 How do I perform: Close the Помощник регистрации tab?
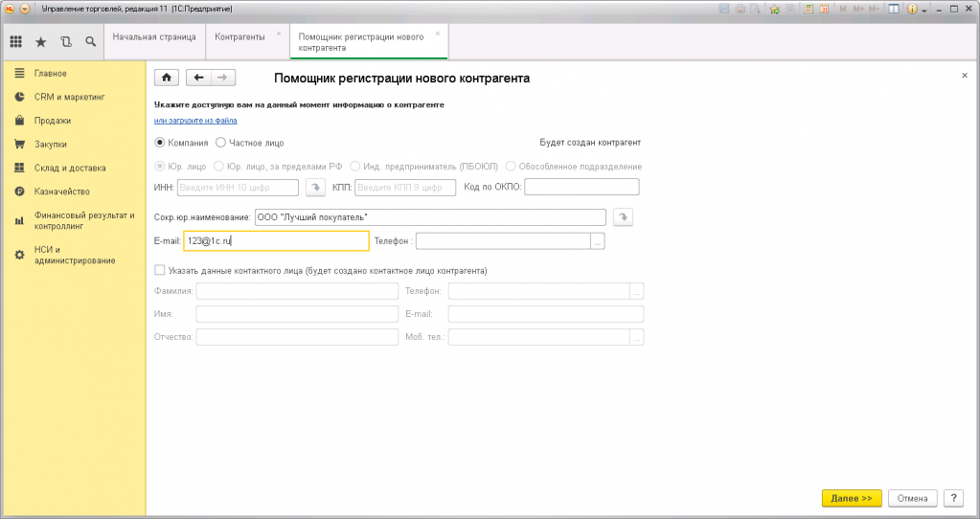click(x=438, y=34)
